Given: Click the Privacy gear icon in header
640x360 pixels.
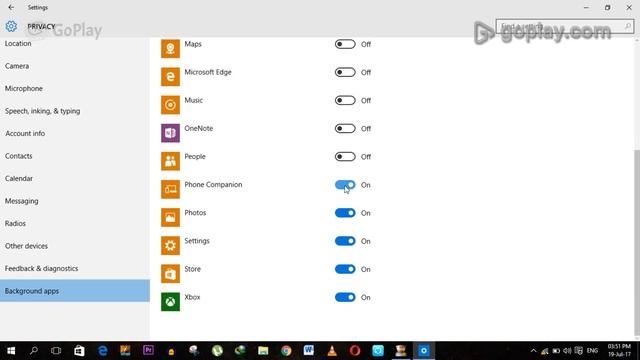Looking at the screenshot, I should tap(11, 27).
